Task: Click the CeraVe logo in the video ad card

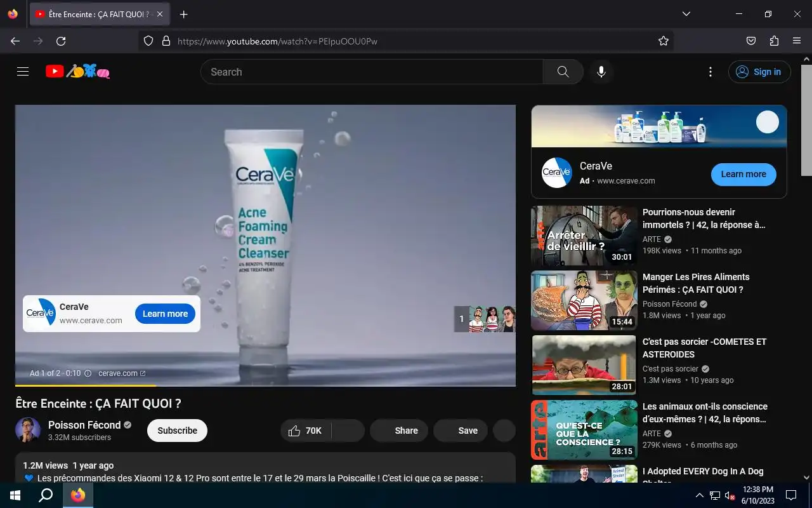Action: [x=41, y=313]
